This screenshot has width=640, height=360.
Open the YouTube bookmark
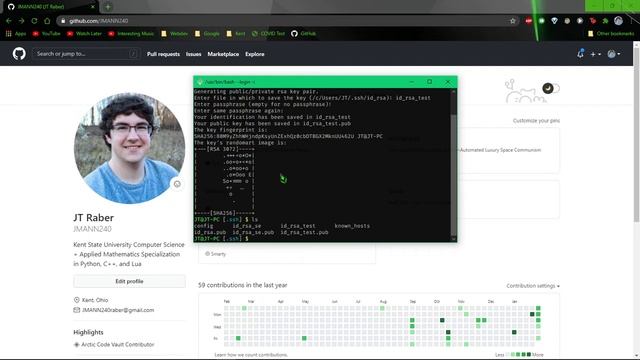(47, 33)
